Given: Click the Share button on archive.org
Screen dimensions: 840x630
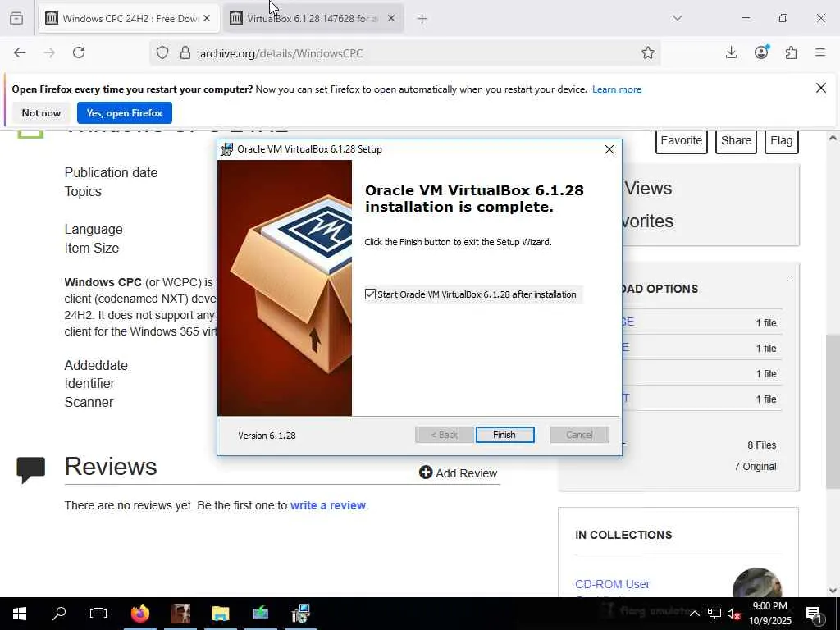Looking at the screenshot, I should [x=736, y=141].
